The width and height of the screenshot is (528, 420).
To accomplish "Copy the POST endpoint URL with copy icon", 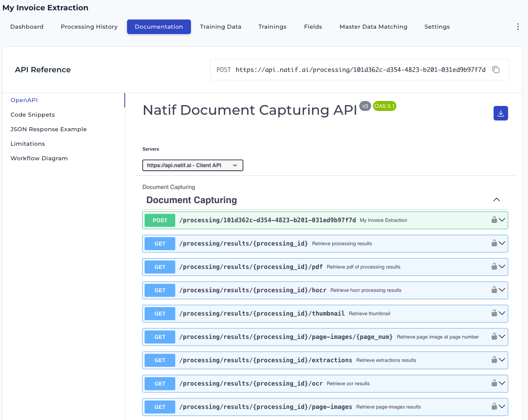I will (x=496, y=70).
